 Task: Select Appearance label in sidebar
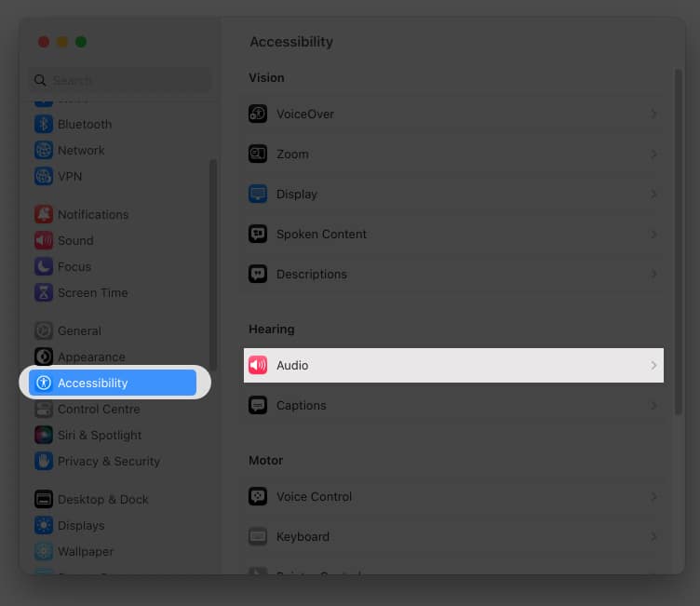91,357
